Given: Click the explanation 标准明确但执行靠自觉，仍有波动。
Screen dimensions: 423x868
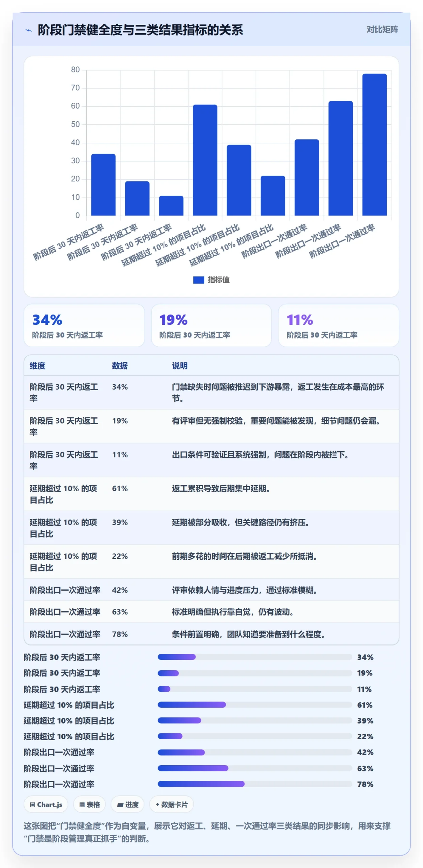Looking at the screenshot, I should coord(232,612).
